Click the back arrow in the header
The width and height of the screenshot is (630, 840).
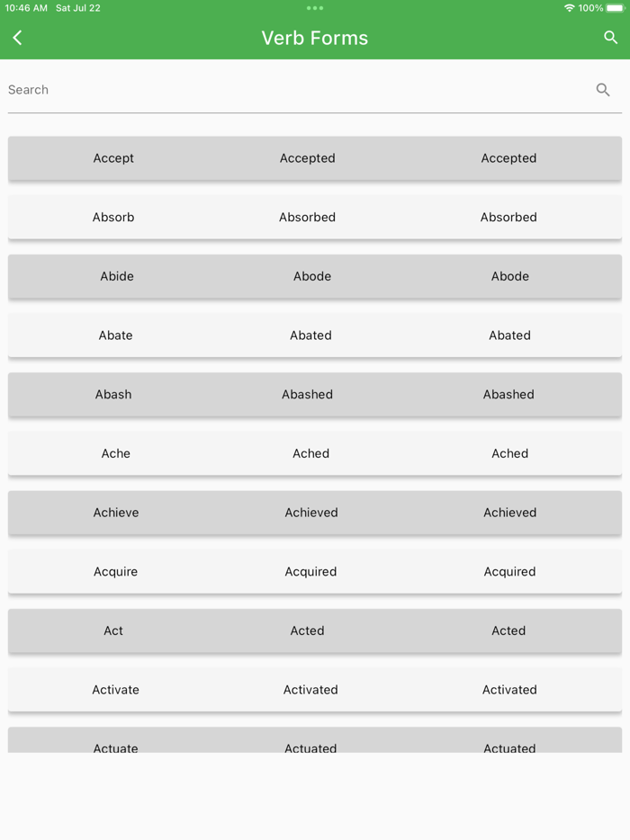pos(17,38)
